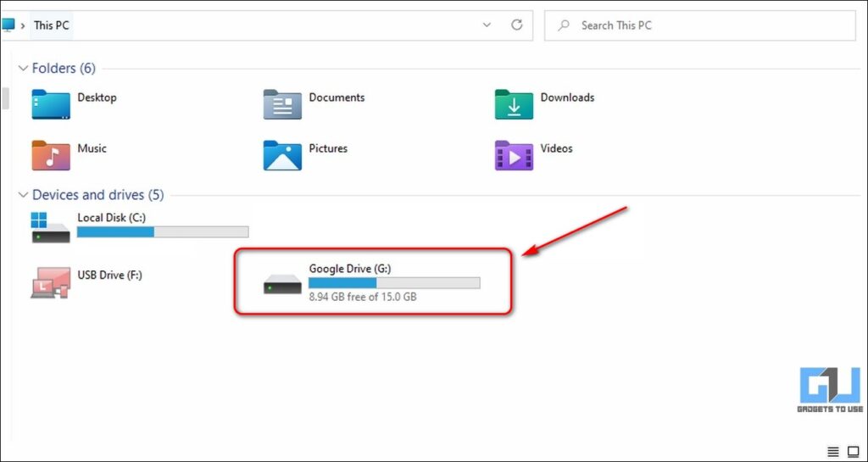Select the Local Disk (C:) drive icon
Screen dimensions: 868x462
(x=50, y=227)
